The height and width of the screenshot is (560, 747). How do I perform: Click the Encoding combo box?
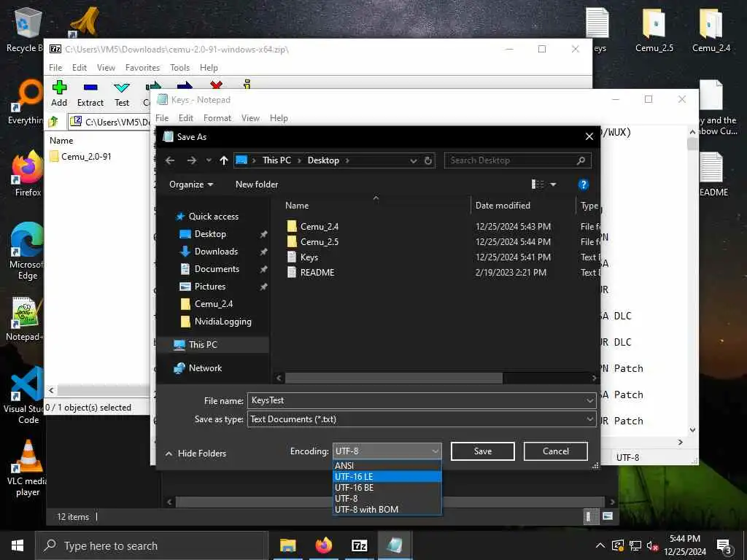387,451
